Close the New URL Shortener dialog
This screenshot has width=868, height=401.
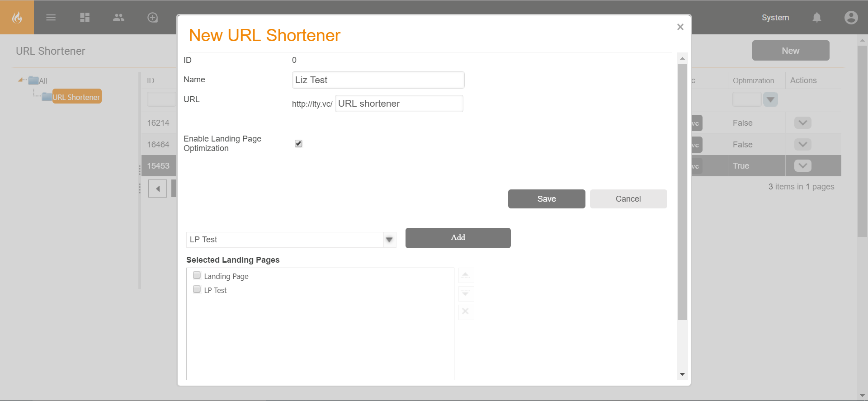[x=680, y=27]
